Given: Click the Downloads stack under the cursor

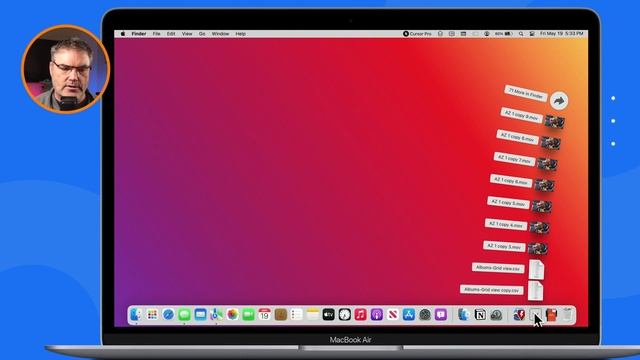Looking at the screenshot, I should 535,315.
